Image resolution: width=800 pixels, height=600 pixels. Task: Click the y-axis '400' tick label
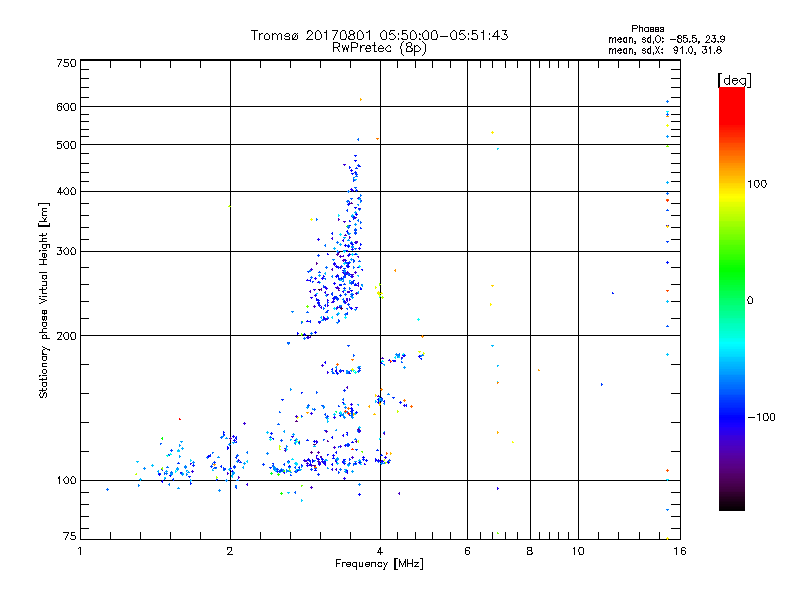(x=66, y=192)
